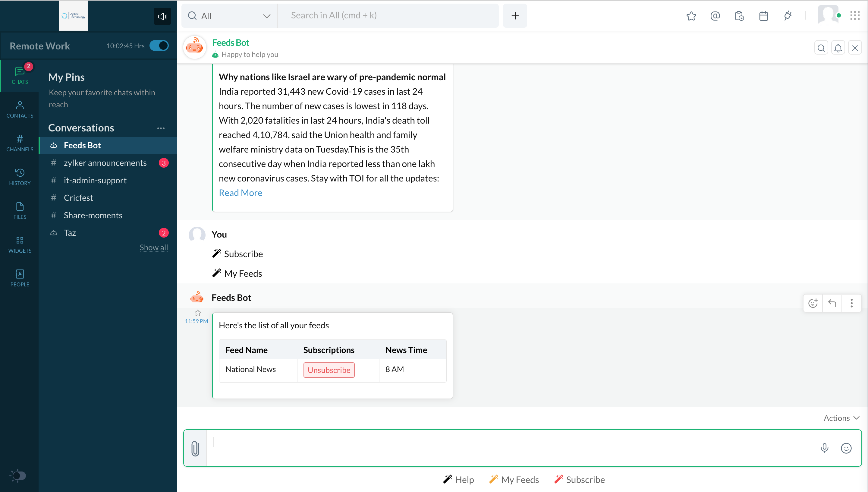
Task: Click the add reaction icon on message
Action: point(813,303)
